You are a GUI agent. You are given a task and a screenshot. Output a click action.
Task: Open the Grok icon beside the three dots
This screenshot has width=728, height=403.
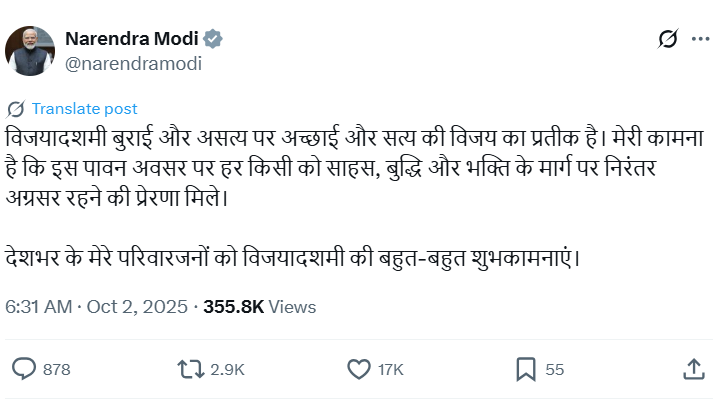pyautogui.click(x=668, y=39)
